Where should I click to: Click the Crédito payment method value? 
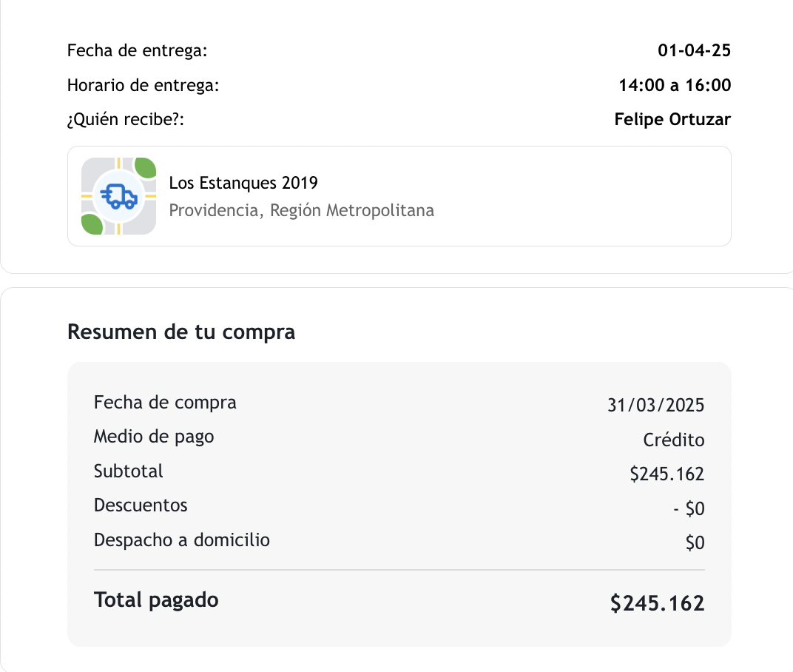[x=673, y=440]
